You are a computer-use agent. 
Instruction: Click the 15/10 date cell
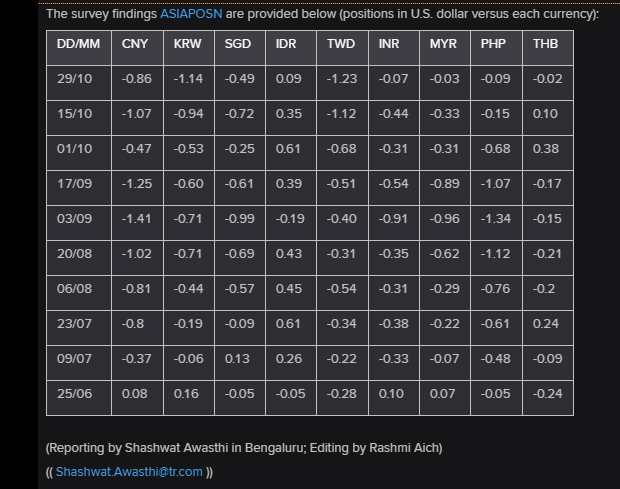click(x=76, y=114)
